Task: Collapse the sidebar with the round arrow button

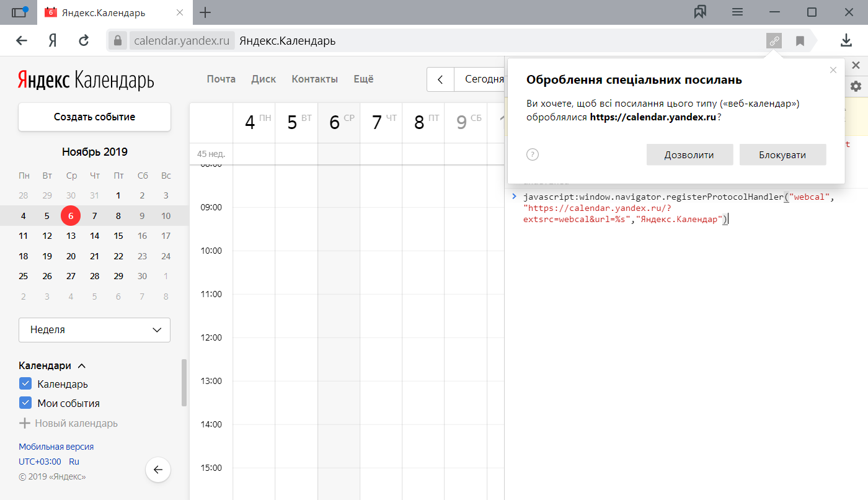Action: pyautogui.click(x=158, y=470)
